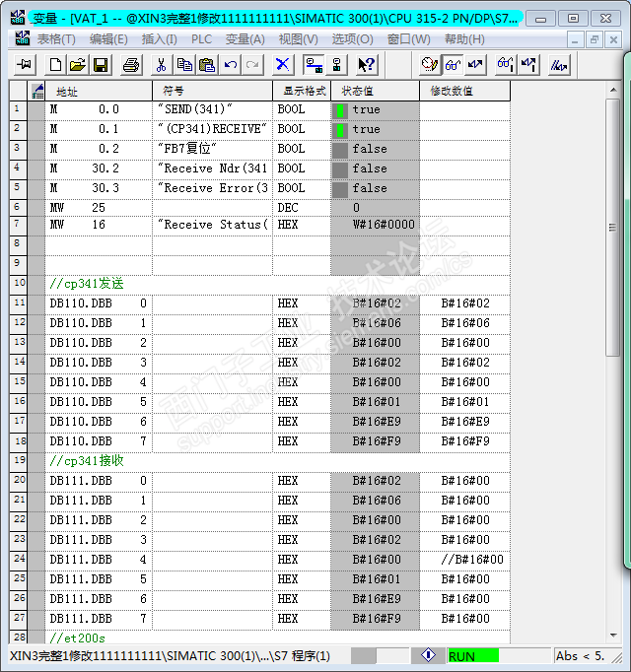The image size is (631, 672).
Task: Select the "SEND(341)" symbol cell
Action: [212, 109]
